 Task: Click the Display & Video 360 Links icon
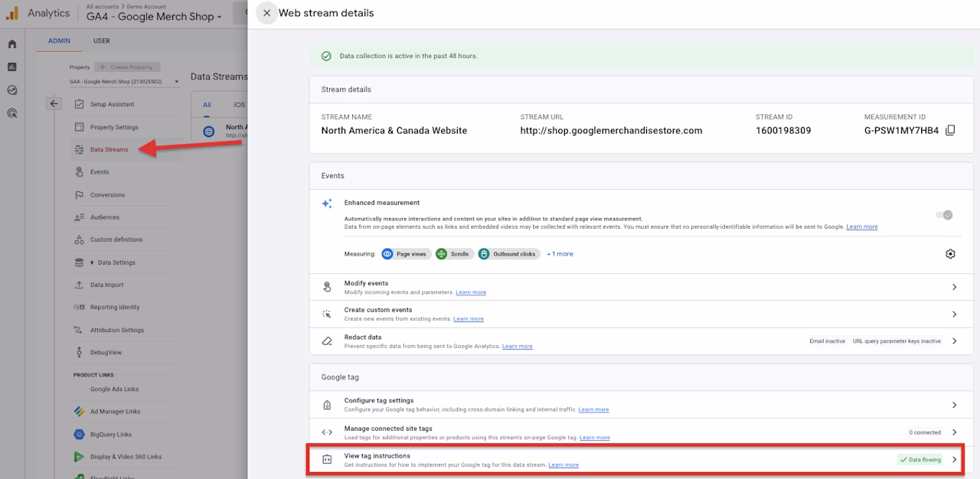click(79, 457)
